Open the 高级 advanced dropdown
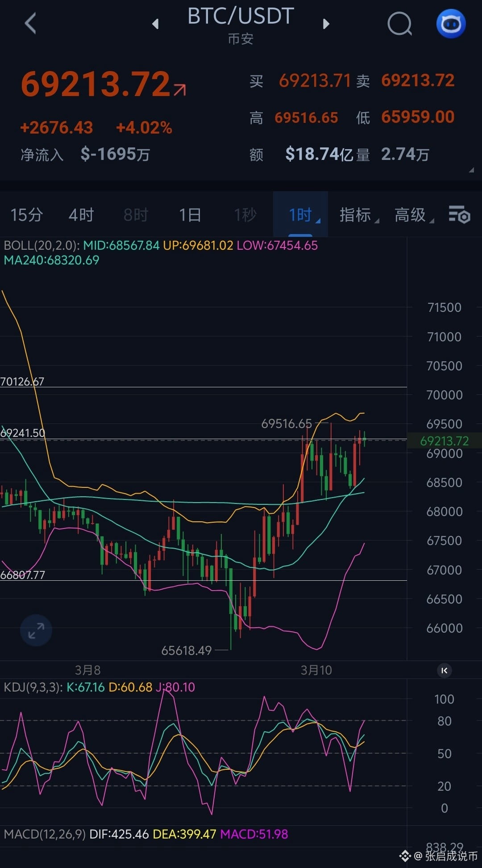 point(414,215)
